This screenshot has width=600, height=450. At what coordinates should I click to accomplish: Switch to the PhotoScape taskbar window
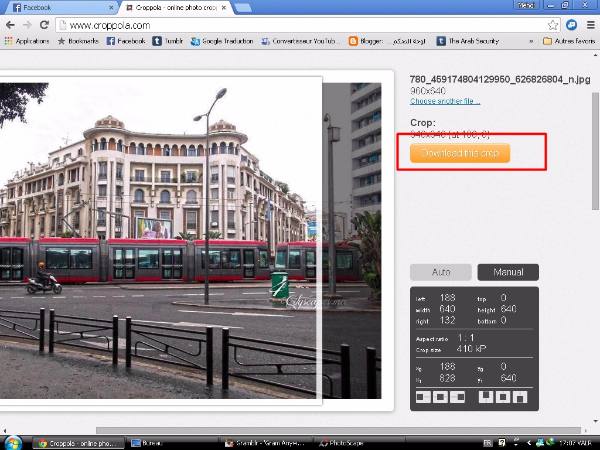tap(360, 443)
